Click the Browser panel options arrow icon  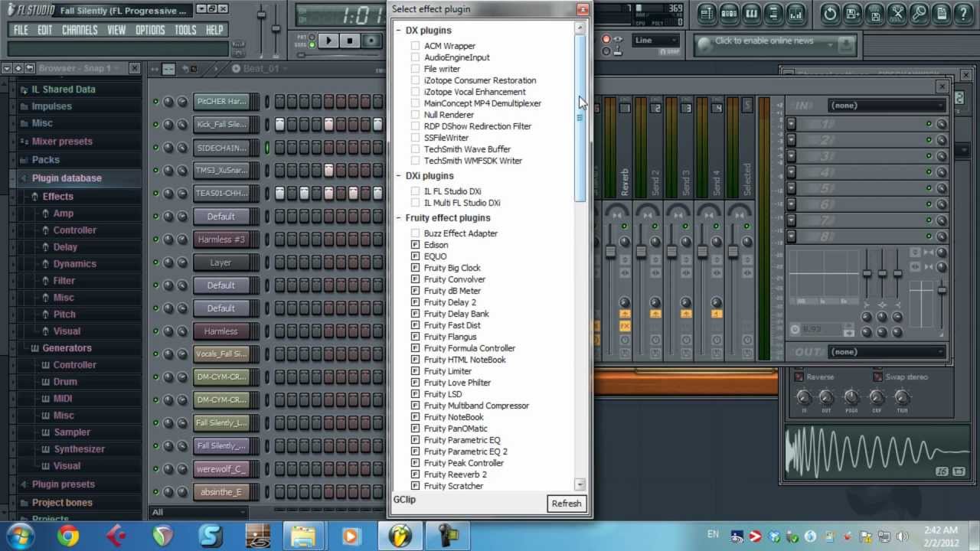pyautogui.click(x=6, y=68)
